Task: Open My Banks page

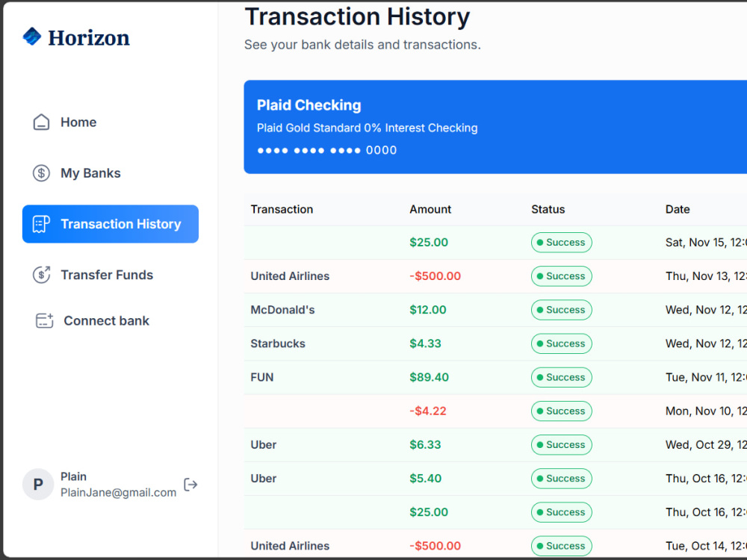Action: click(x=111, y=173)
